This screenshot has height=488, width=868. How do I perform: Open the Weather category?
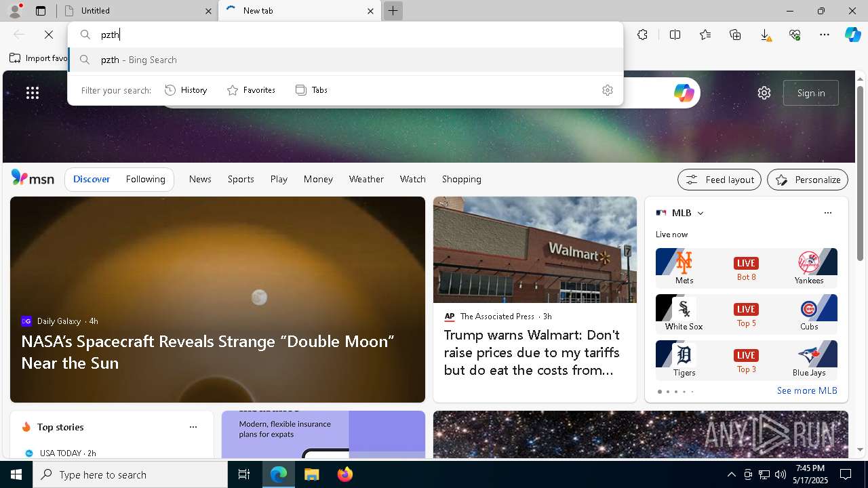(366, 179)
